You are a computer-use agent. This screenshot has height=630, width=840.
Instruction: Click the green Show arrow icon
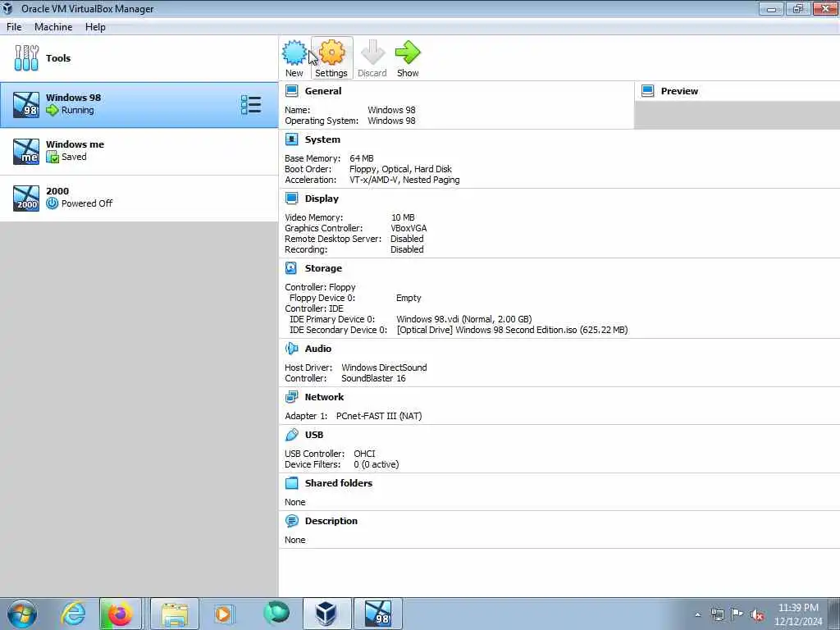click(x=408, y=52)
